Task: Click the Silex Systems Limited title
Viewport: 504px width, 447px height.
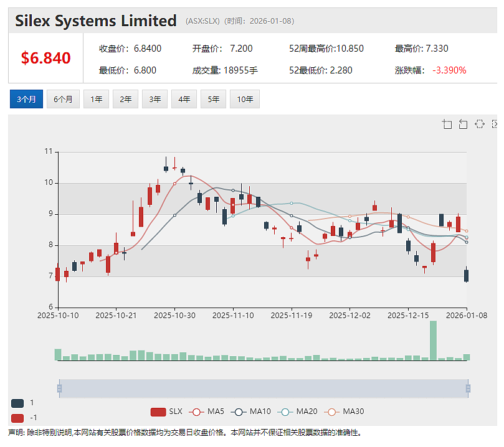Action: tap(96, 21)
